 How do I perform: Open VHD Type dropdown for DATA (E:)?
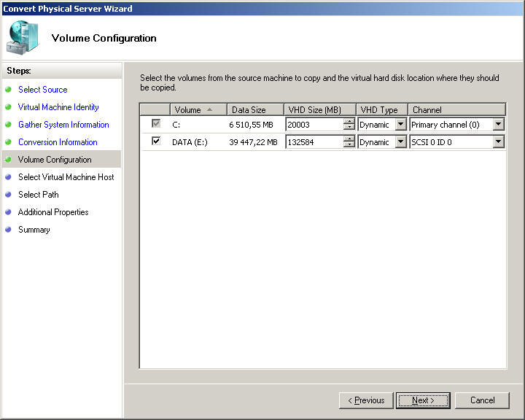coord(400,141)
